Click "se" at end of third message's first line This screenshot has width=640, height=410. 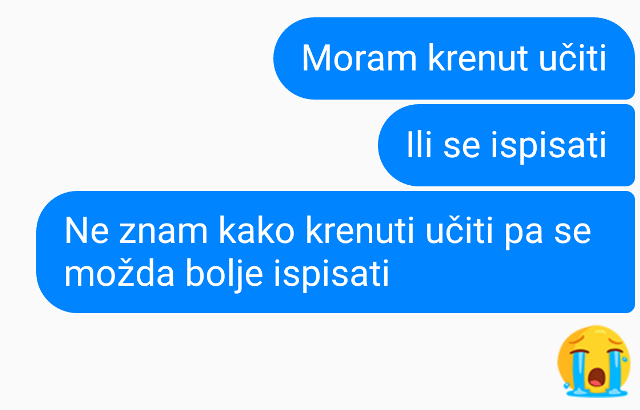pos(573,233)
